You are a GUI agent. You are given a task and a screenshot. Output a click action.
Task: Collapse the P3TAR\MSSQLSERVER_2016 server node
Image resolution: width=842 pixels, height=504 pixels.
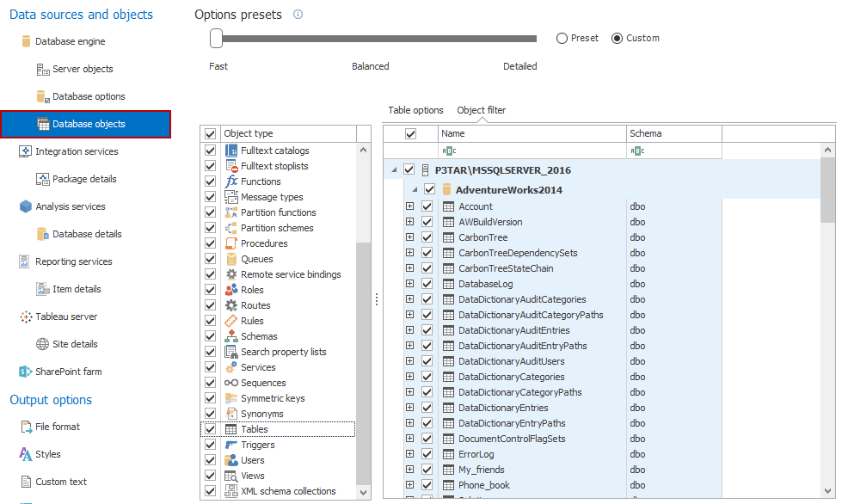[x=394, y=170]
